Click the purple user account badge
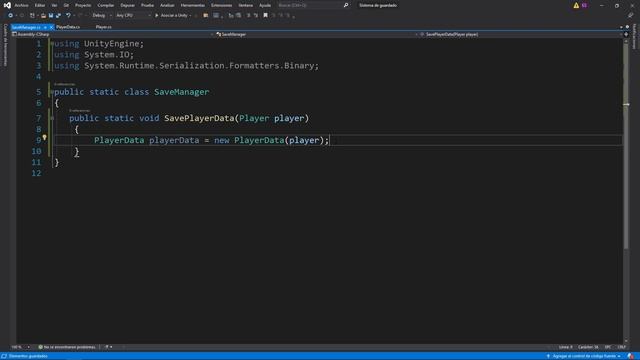Viewport: 640px width, 360px height. [584, 5]
